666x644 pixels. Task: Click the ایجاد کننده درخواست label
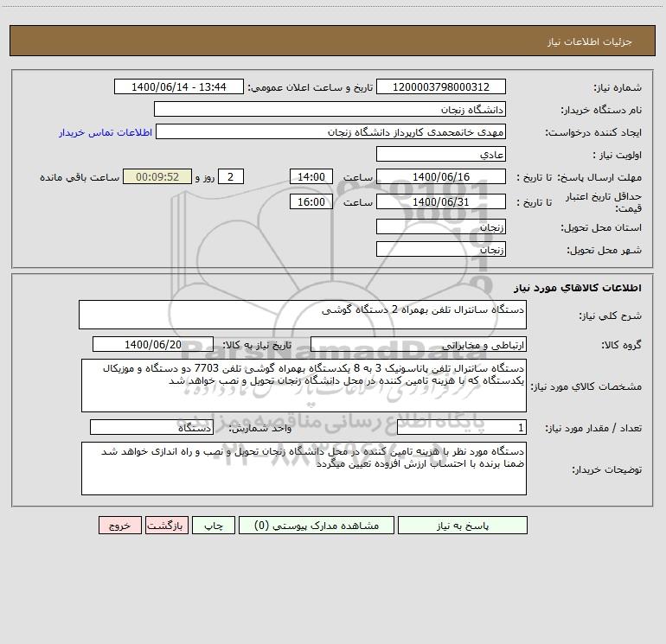coord(593,133)
